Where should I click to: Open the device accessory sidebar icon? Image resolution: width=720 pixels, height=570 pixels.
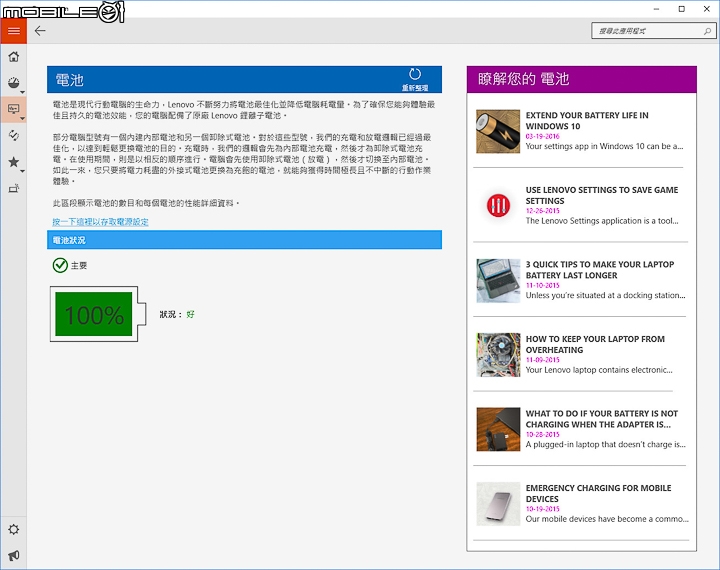pos(14,188)
